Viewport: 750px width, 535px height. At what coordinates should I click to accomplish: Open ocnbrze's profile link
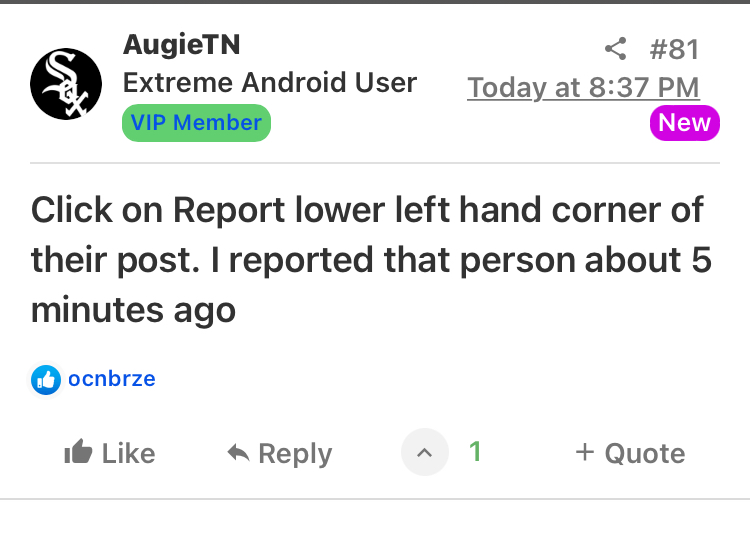(112, 380)
